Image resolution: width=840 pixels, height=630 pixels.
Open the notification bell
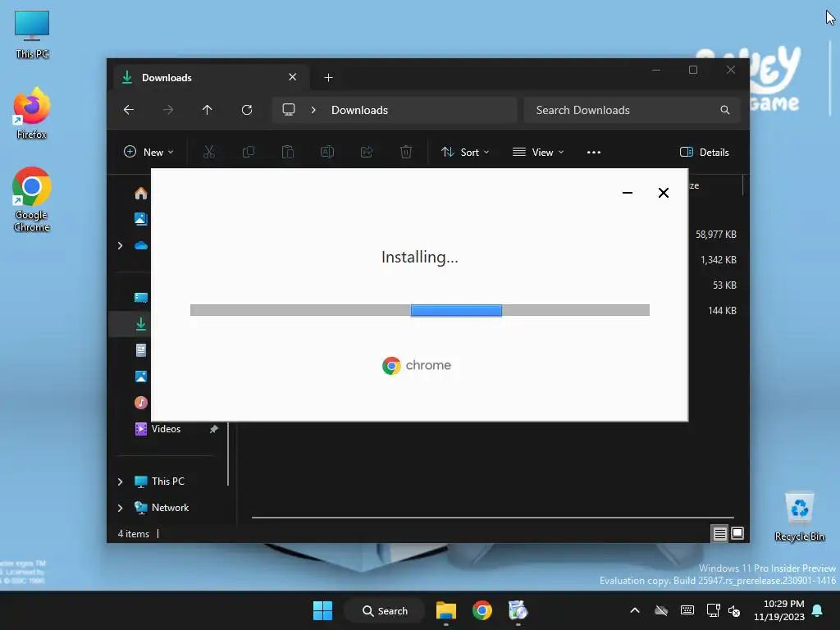click(x=818, y=610)
